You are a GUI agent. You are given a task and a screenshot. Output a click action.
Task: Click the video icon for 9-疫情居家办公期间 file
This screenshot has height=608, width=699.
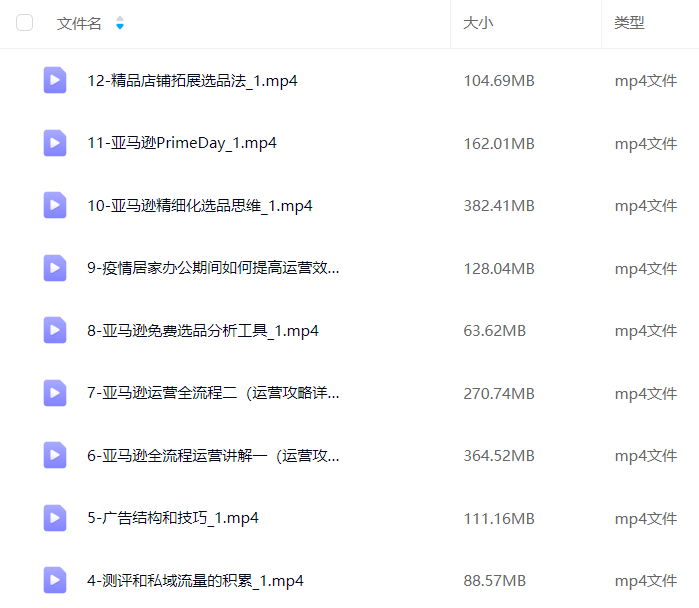click(55, 268)
